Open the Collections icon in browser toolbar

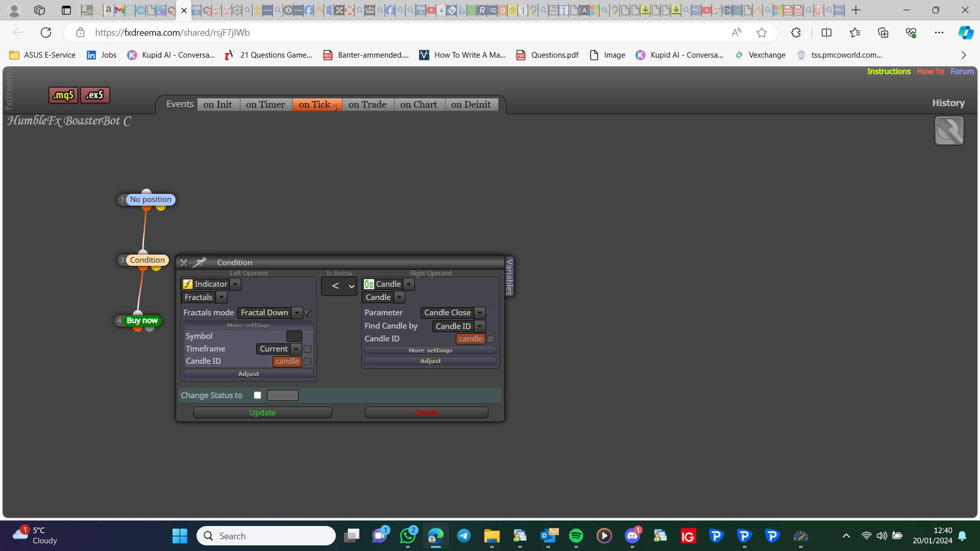[x=883, y=33]
